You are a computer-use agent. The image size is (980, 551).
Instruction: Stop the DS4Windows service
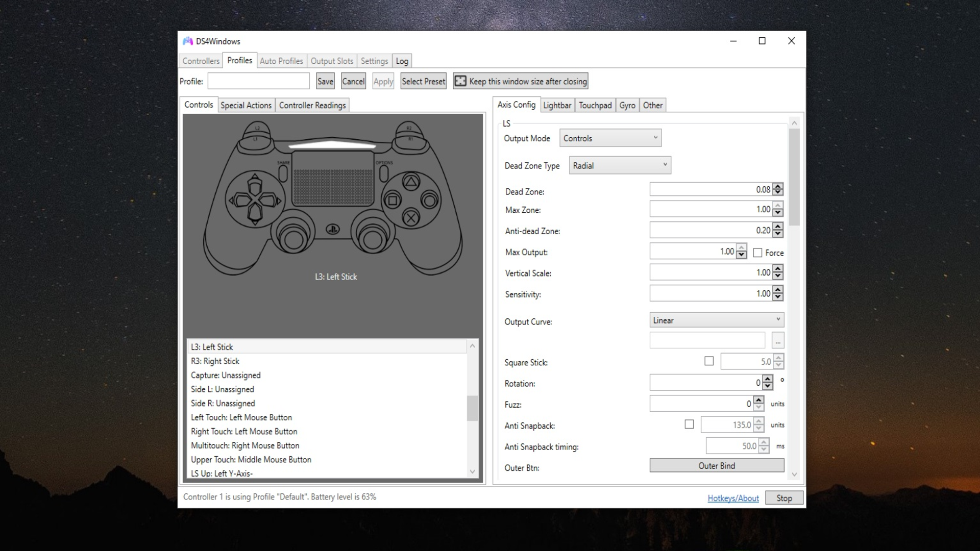785,498
